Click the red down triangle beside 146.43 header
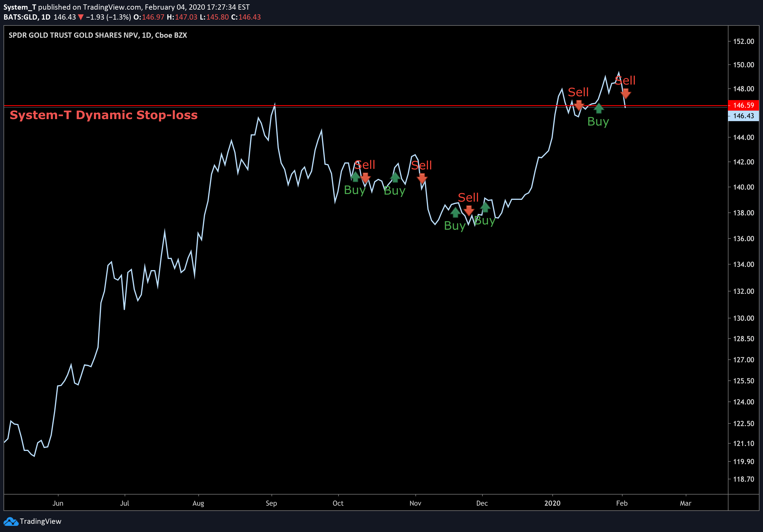The width and height of the screenshot is (763, 532). coord(80,17)
